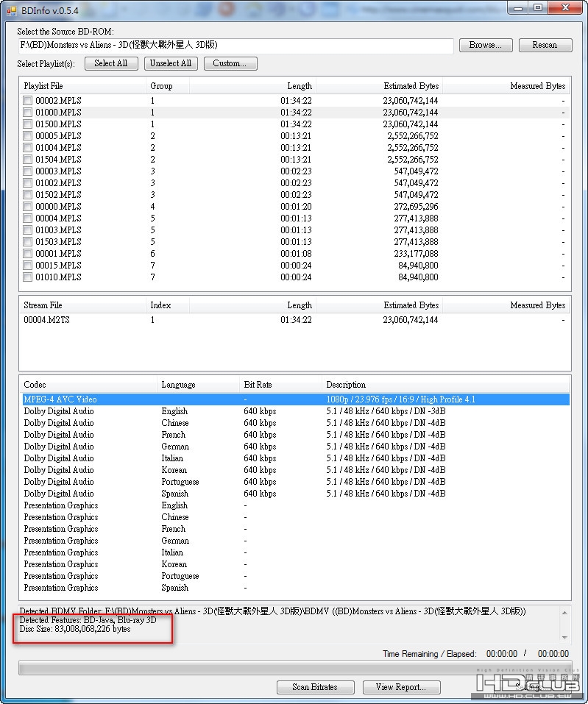Viewport: 588px width, 704px height.
Task: Select the 00004.M2TS stream file row
Action: click(294, 320)
